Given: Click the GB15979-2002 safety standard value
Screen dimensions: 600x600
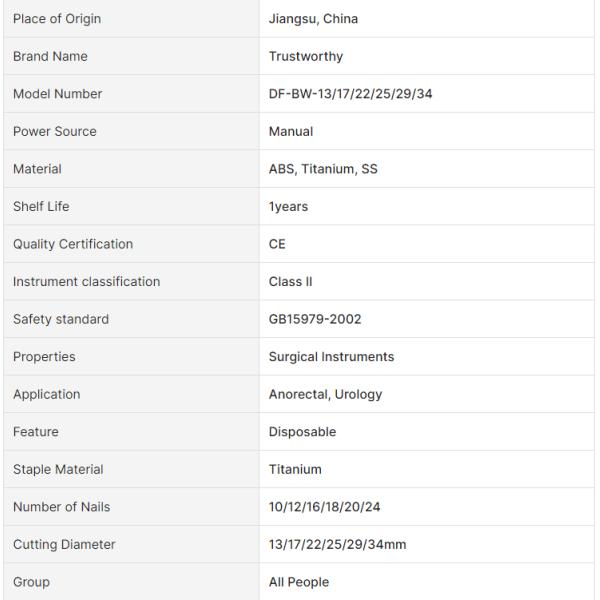Looking at the screenshot, I should tap(315, 319).
